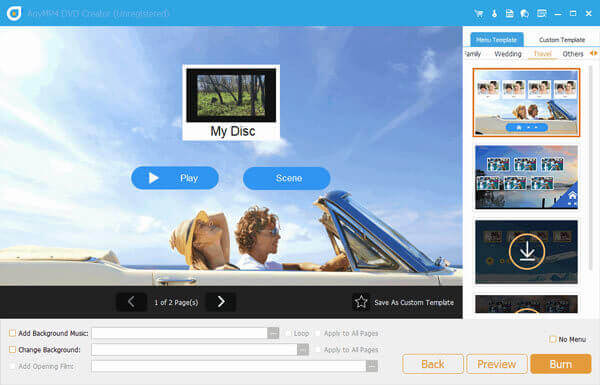Switch to the Custom Template tab

pyautogui.click(x=562, y=40)
